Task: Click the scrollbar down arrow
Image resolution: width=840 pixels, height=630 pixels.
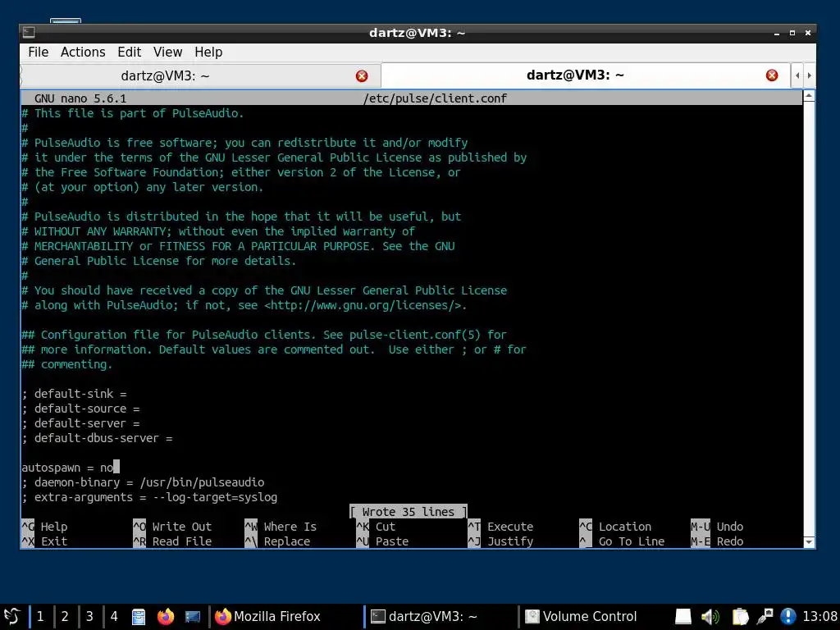Action: (809, 542)
